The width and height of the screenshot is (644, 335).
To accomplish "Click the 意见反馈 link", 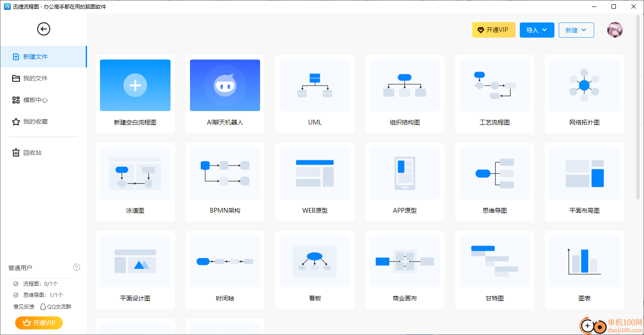I will click(x=24, y=306).
